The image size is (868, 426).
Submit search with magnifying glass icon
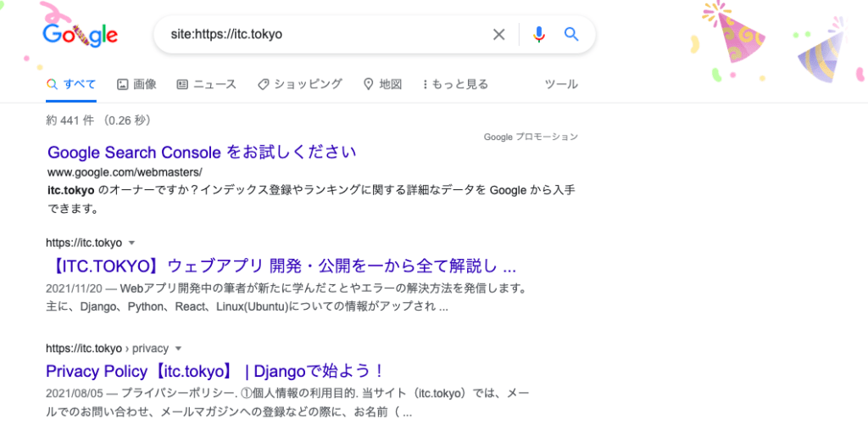[571, 34]
